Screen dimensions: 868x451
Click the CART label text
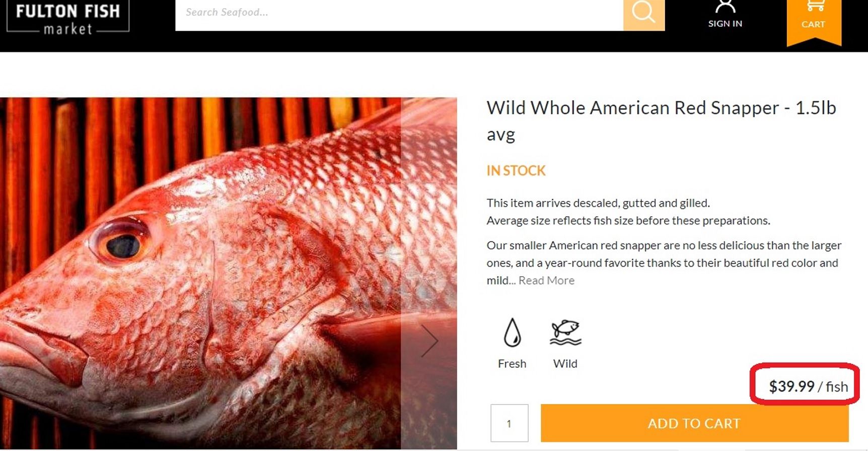tap(813, 24)
